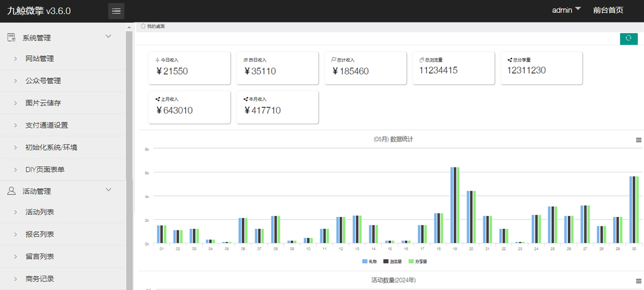Click the sidebar vertical scrollbar
The image size is (644, 290).
click(129, 107)
